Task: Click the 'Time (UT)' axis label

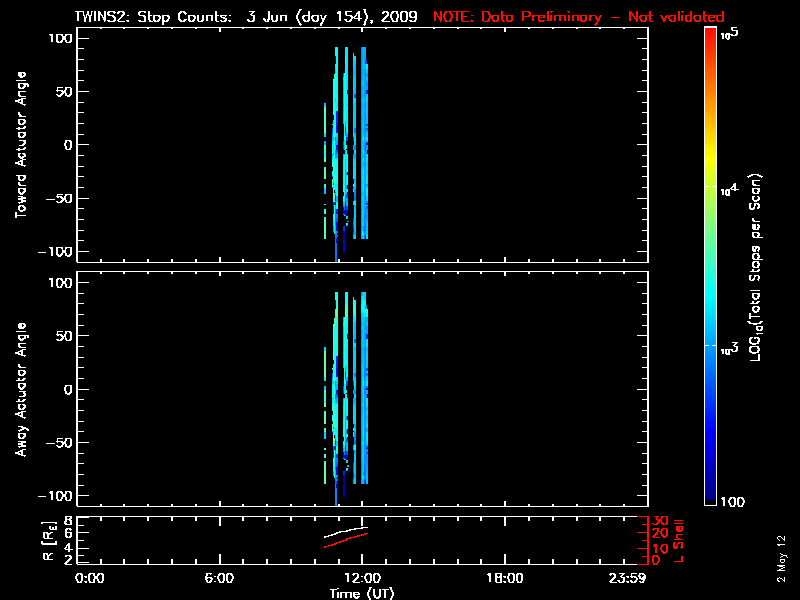Action: tap(363, 593)
